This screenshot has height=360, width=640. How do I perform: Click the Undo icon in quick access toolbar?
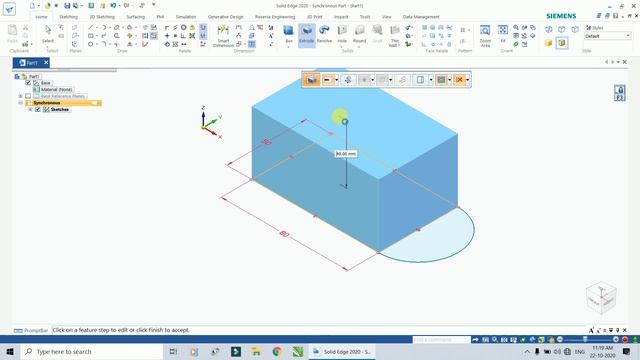click(113, 6)
